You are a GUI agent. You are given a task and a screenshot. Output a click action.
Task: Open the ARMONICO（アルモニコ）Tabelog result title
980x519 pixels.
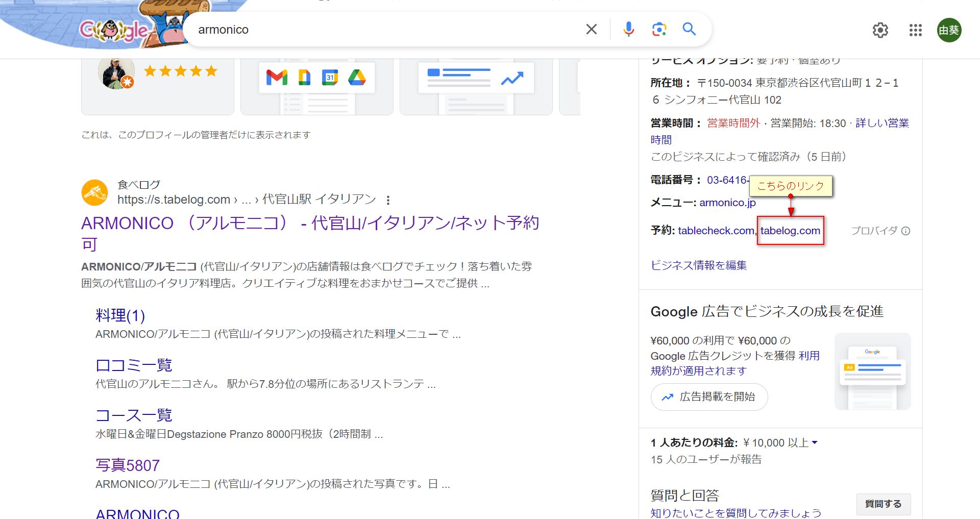pos(309,224)
